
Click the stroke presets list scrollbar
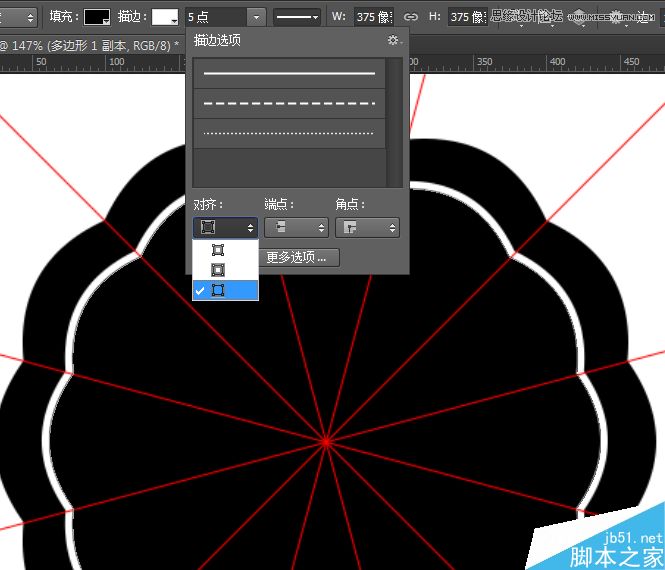tap(394, 122)
